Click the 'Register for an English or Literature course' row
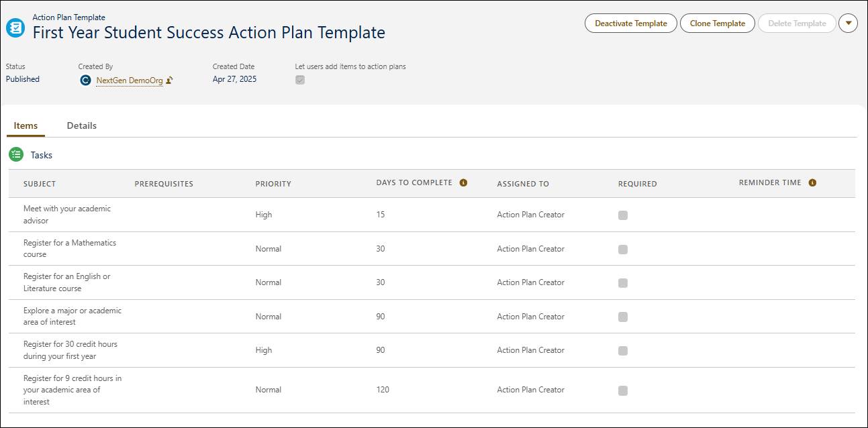The height and width of the screenshot is (428, 868). point(67,282)
